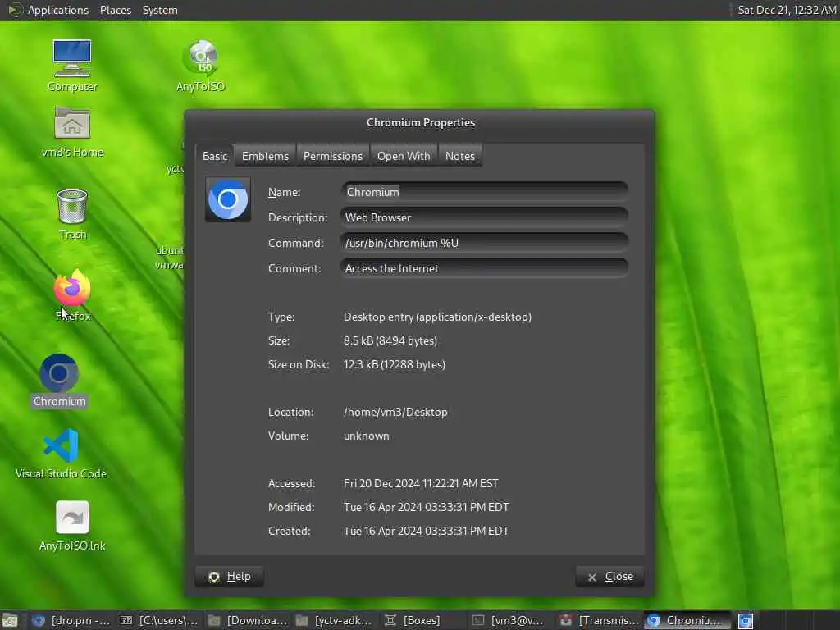Click the Name field containing Chromium

click(x=484, y=192)
